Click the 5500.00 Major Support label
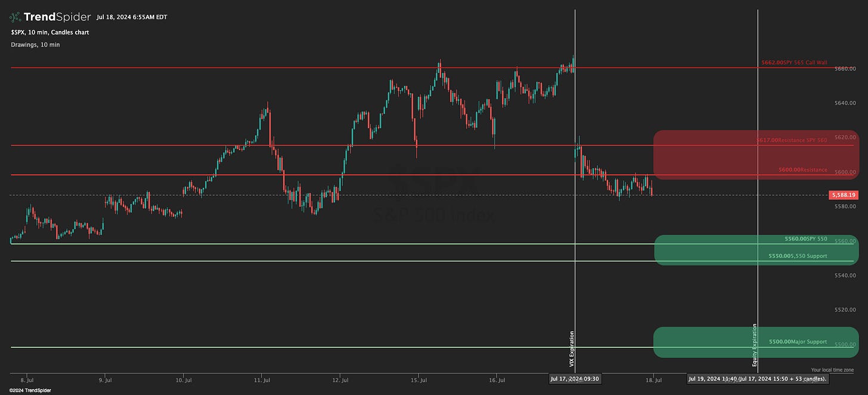Screen dimensions: 868x395 coord(798,342)
